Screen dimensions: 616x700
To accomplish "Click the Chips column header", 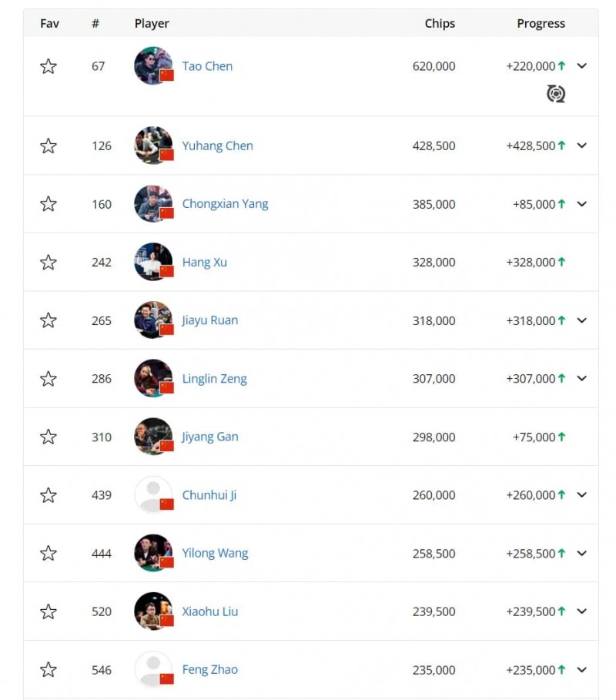I will 440,23.
